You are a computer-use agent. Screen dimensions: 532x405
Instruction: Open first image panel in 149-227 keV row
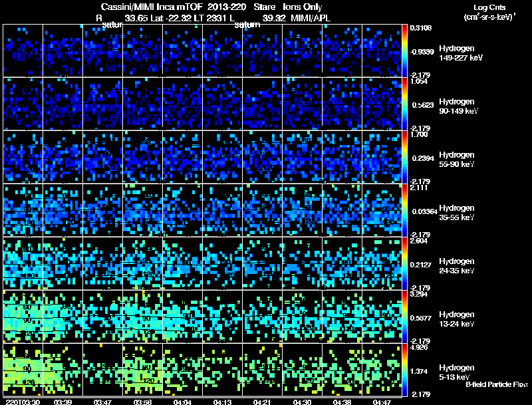(x=23, y=51)
